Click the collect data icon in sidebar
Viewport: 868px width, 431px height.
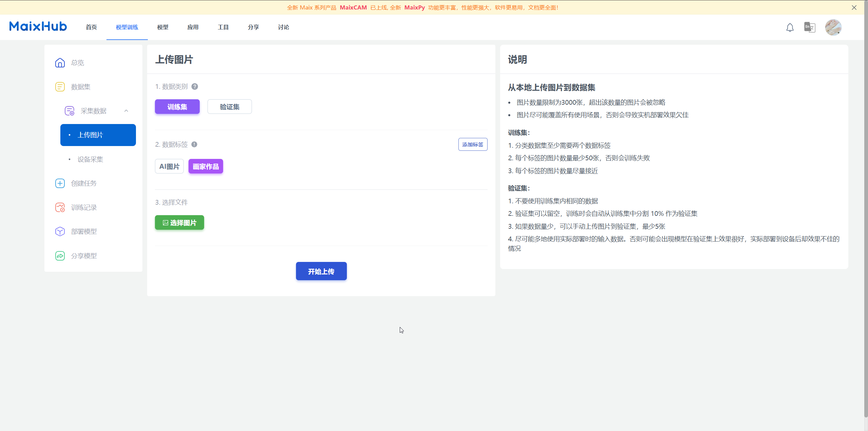(70, 111)
